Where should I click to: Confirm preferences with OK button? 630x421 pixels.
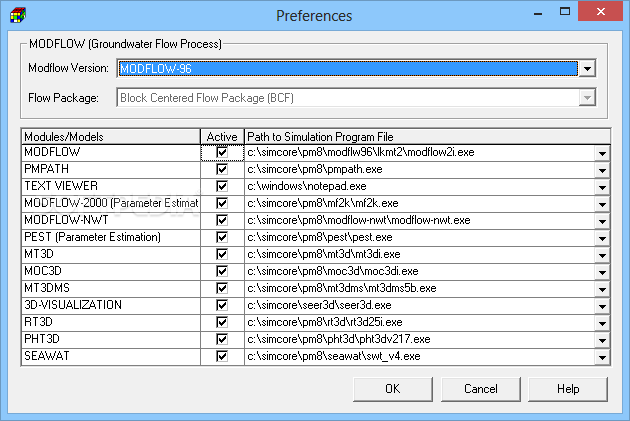pos(393,389)
